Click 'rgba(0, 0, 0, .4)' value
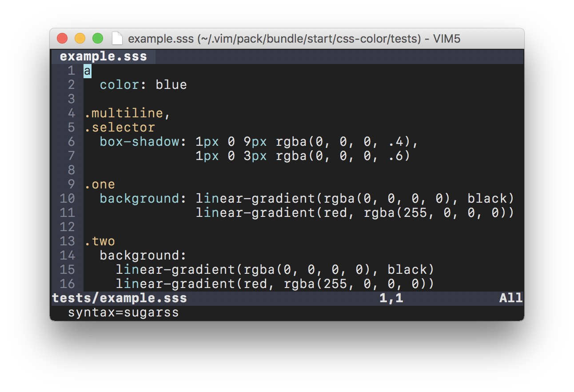This screenshot has height=392, width=574. (x=343, y=142)
